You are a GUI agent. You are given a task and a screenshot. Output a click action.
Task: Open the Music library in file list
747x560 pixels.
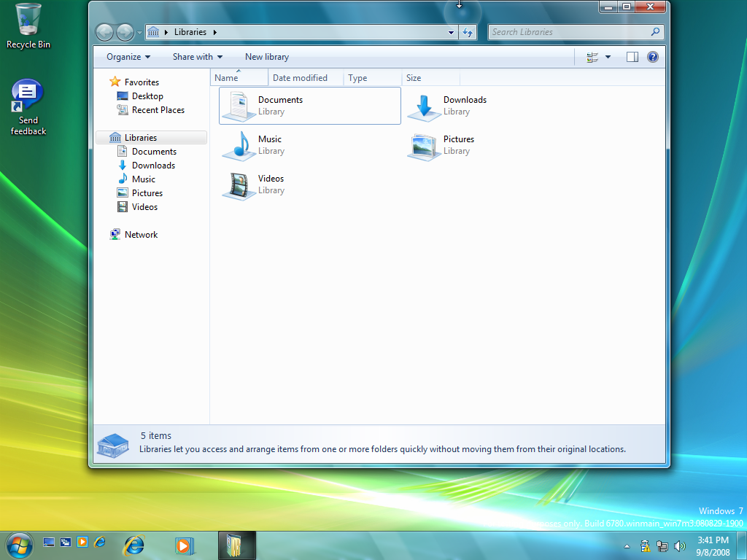pyautogui.click(x=239, y=145)
